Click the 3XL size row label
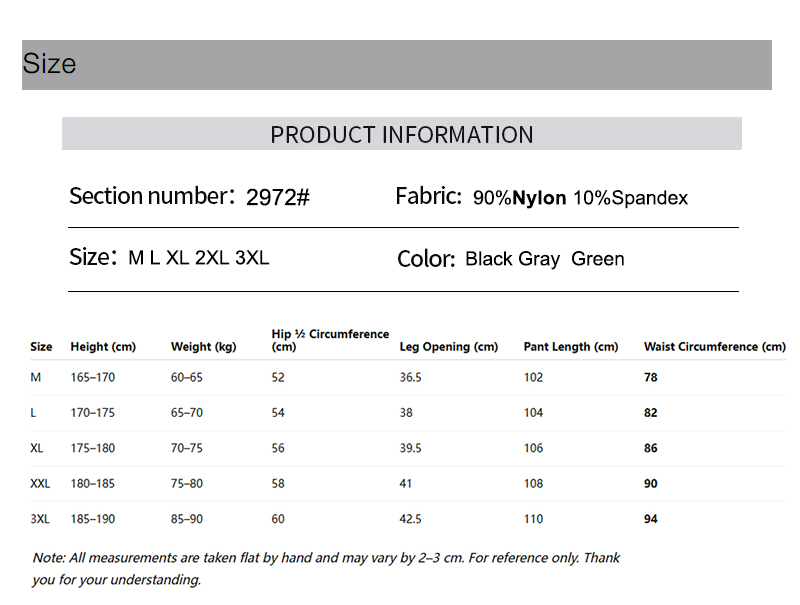The height and width of the screenshot is (605, 800). point(40,519)
